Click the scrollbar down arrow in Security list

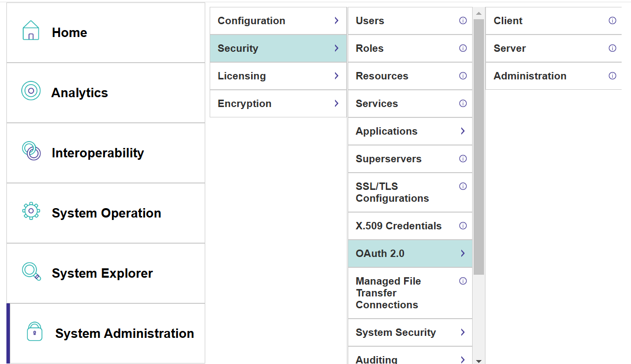[x=478, y=361]
